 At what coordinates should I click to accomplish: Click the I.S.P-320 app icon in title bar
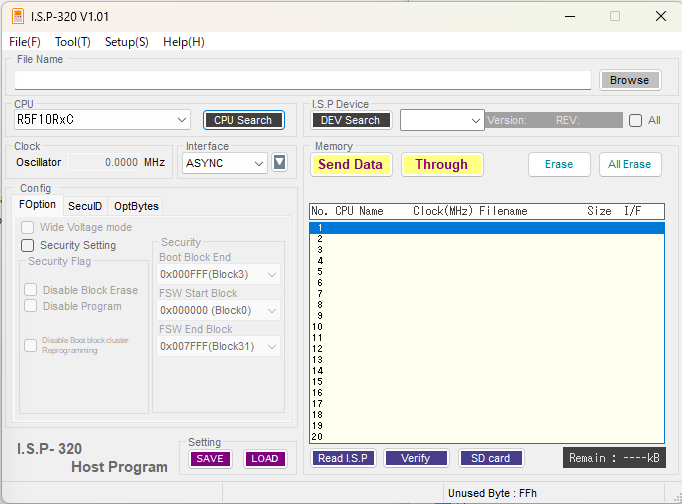coord(18,17)
